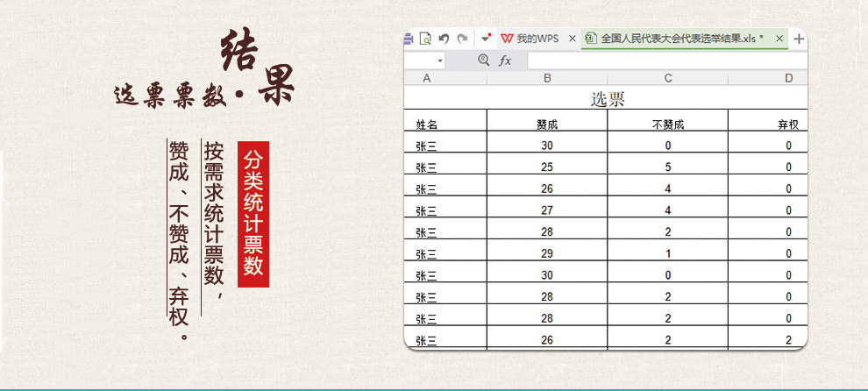Click the spreadsheet file icon on the xls tab

(591, 39)
